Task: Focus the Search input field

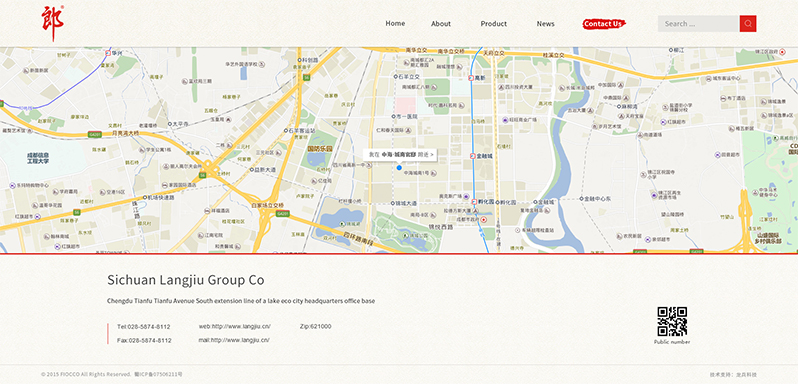Action: click(x=698, y=23)
